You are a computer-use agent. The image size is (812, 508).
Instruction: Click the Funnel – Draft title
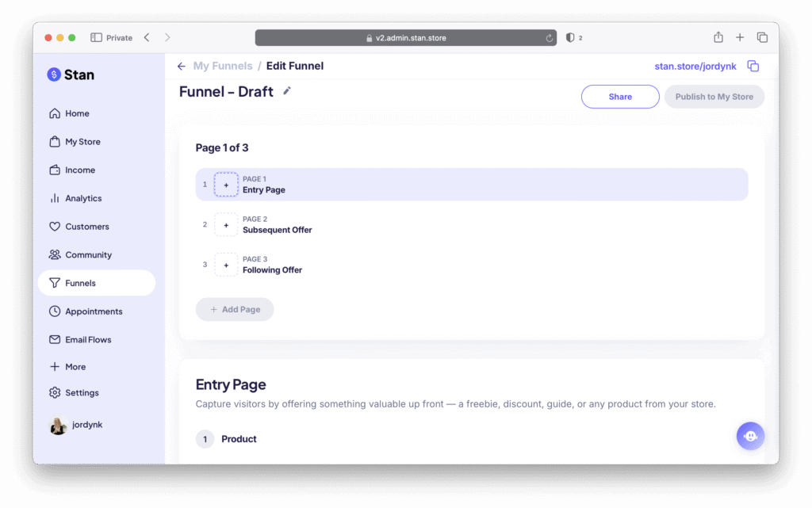[226, 92]
